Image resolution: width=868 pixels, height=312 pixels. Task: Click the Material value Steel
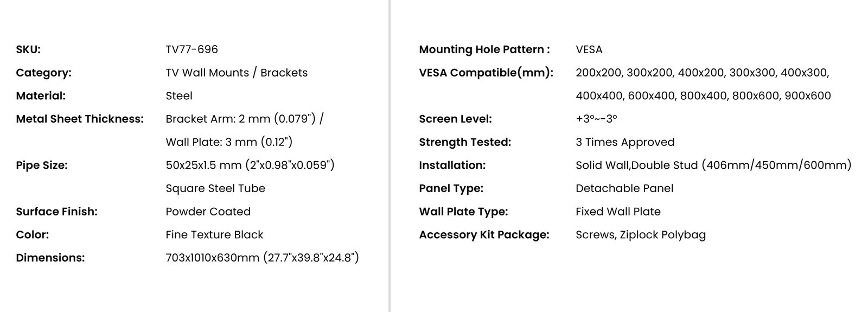[179, 96]
